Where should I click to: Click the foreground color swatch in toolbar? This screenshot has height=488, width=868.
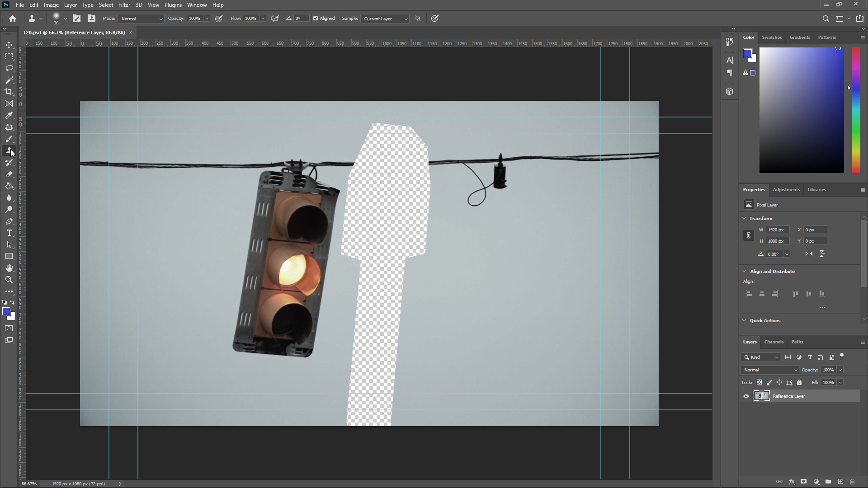[x=6, y=311]
